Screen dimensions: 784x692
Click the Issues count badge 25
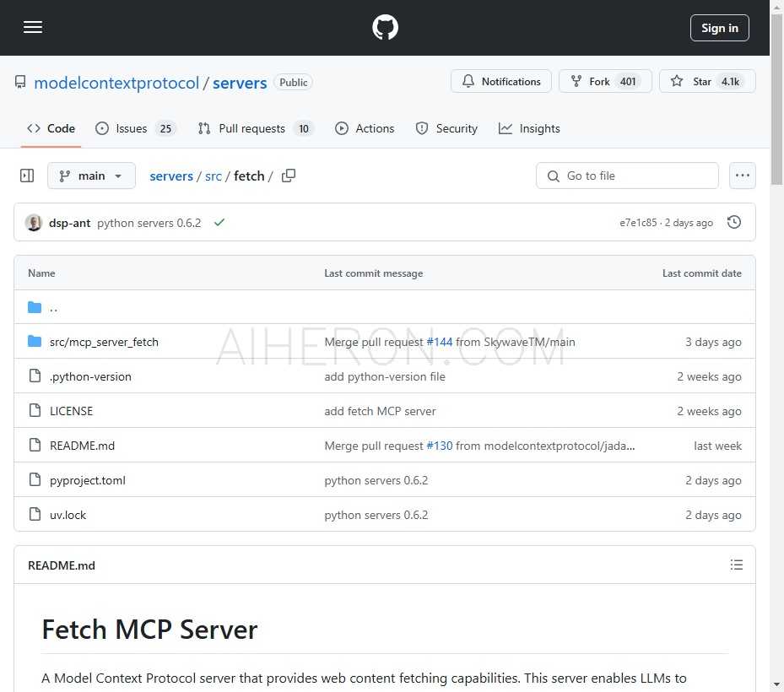165,129
